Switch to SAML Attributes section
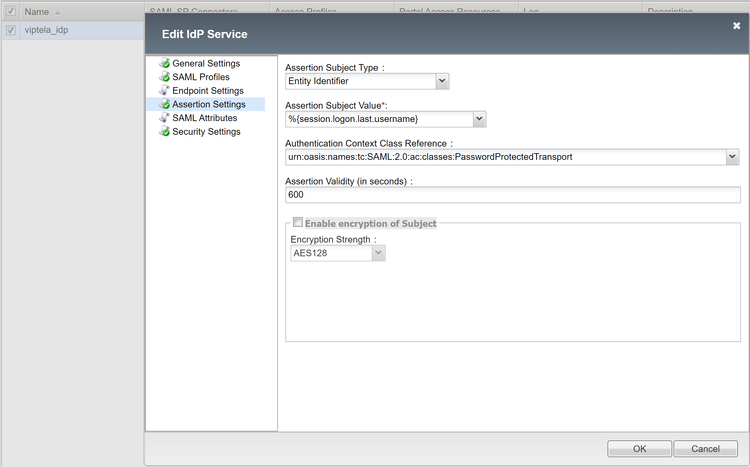Image resolution: width=750 pixels, height=467 pixels. pos(204,118)
